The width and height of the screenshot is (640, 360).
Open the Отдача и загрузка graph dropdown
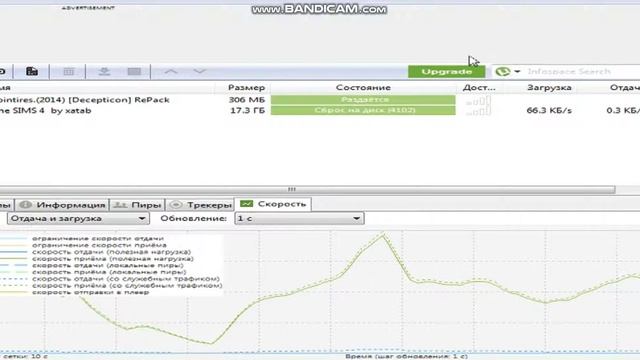78,218
